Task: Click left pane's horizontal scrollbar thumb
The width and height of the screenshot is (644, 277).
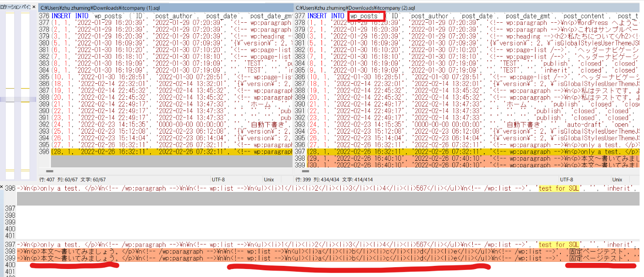Action: pos(49,171)
